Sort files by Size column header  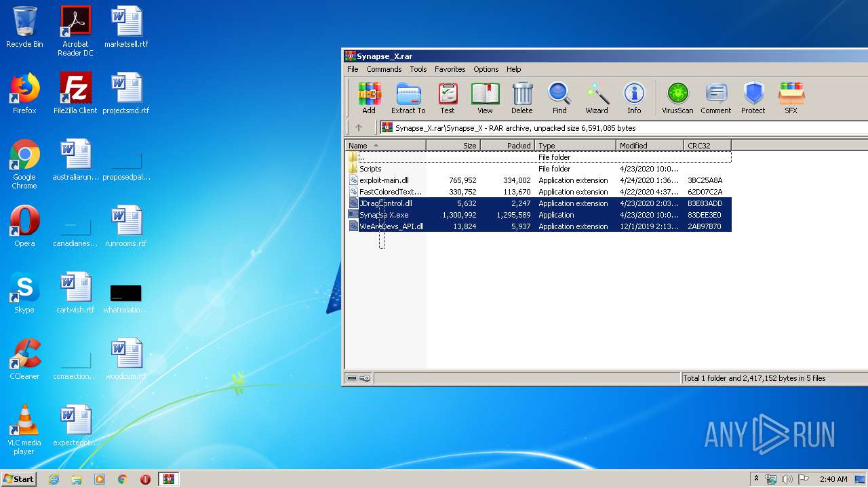click(x=453, y=146)
